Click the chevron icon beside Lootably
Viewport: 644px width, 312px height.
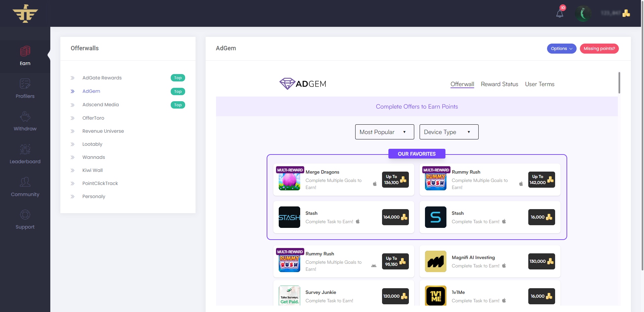(72, 144)
